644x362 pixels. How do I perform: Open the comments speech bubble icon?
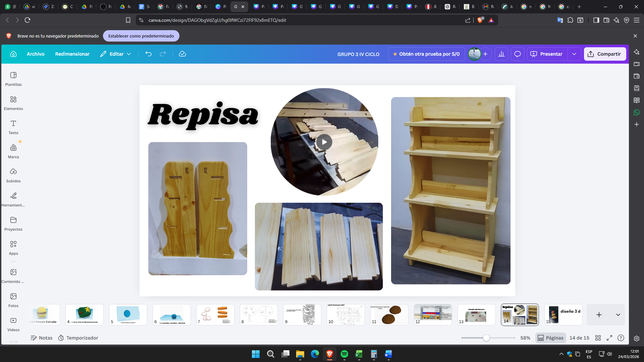(518, 54)
